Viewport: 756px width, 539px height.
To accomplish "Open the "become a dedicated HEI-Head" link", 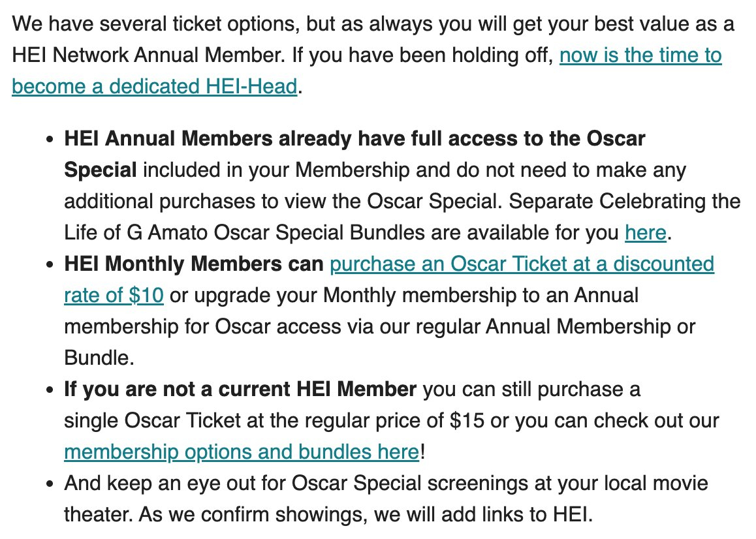I will 154,86.
